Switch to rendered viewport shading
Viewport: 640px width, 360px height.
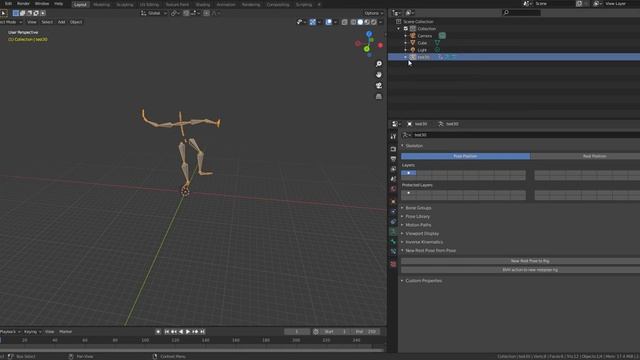pyautogui.click(x=373, y=22)
